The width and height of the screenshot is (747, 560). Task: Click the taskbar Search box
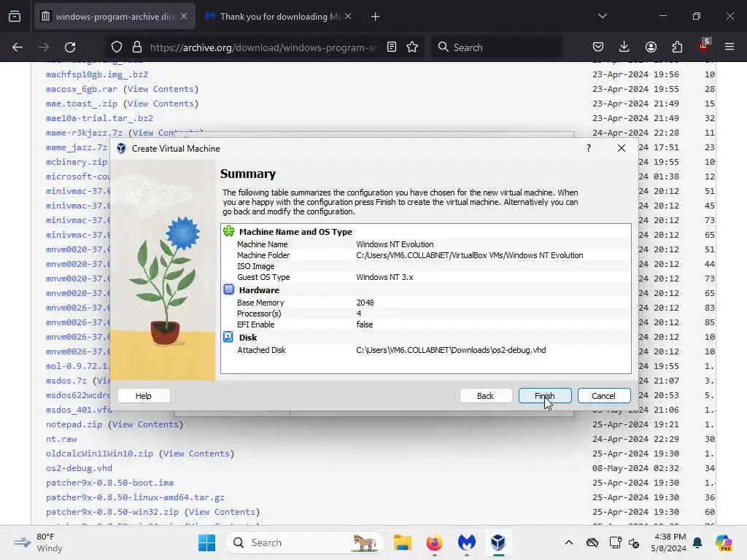tap(305, 542)
